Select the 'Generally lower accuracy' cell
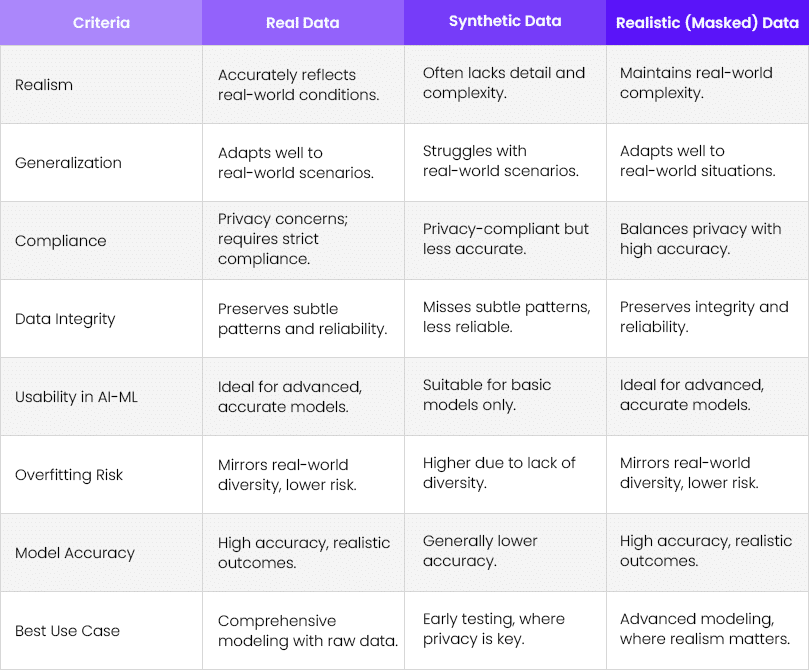 coord(480,551)
